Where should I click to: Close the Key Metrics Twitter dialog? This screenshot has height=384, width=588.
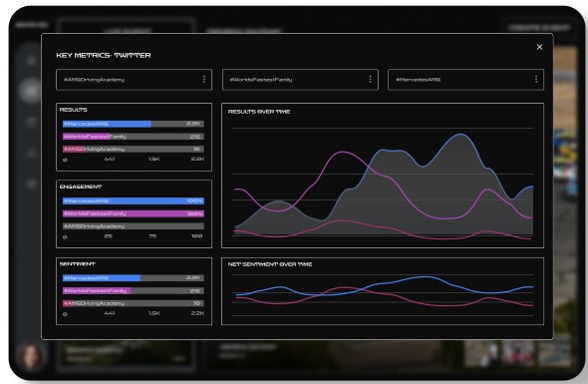539,47
